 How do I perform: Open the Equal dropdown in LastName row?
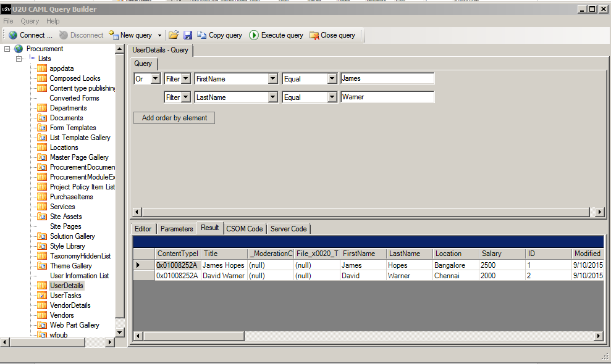tap(332, 97)
